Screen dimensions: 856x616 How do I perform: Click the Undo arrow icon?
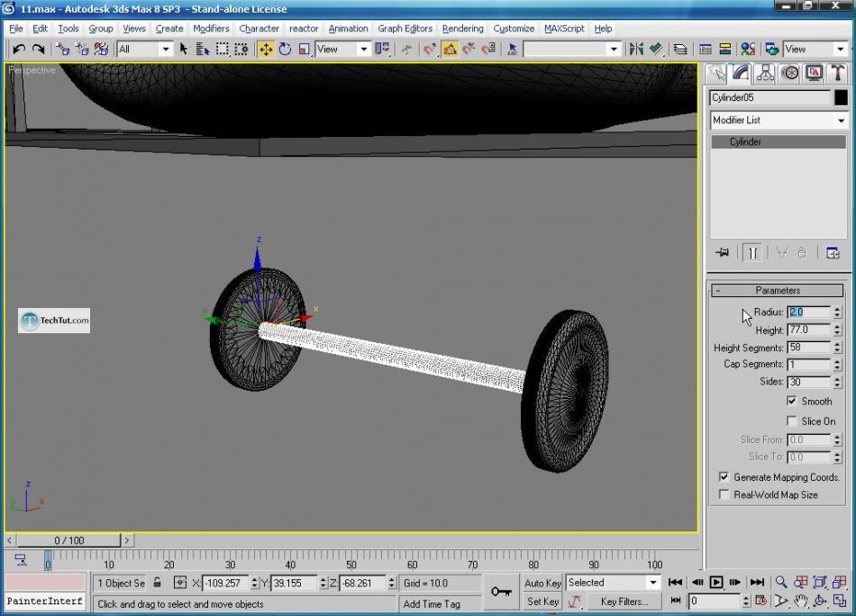(19, 50)
